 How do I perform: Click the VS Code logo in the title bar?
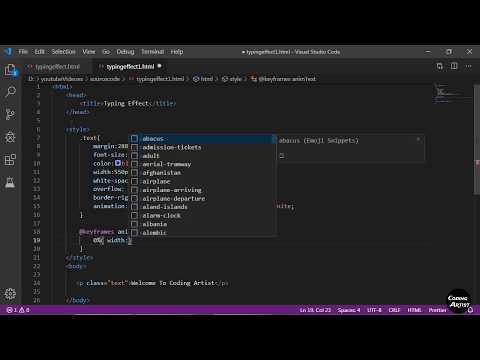pyautogui.click(x=8, y=52)
